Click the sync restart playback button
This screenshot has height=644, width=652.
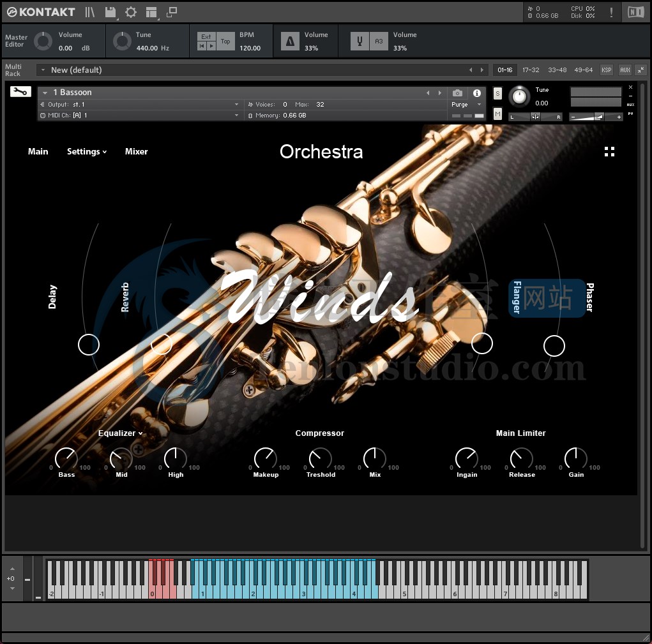tap(202, 46)
